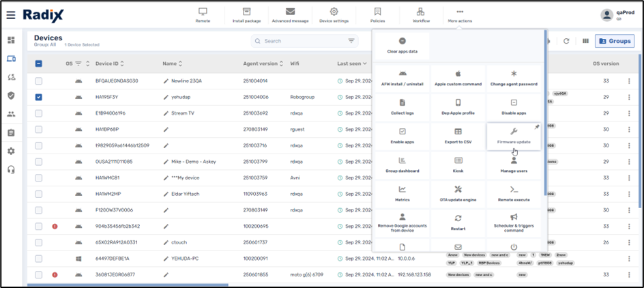Viewport: 644px width, 288px height.
Task: Open row options for 36081JEGR06877
Action: (629, 274)
